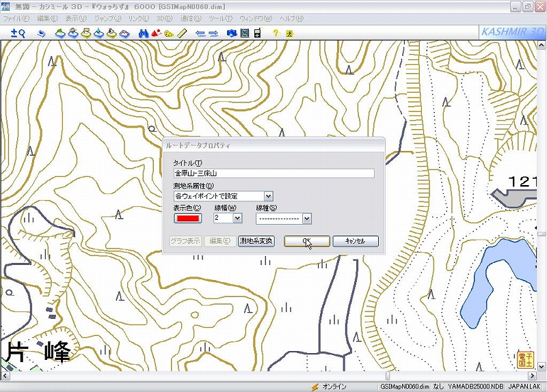Click the map icon with water drop
Image resolution: width=547 pixels, height=392 pixels.
click(x=98, y=33)
